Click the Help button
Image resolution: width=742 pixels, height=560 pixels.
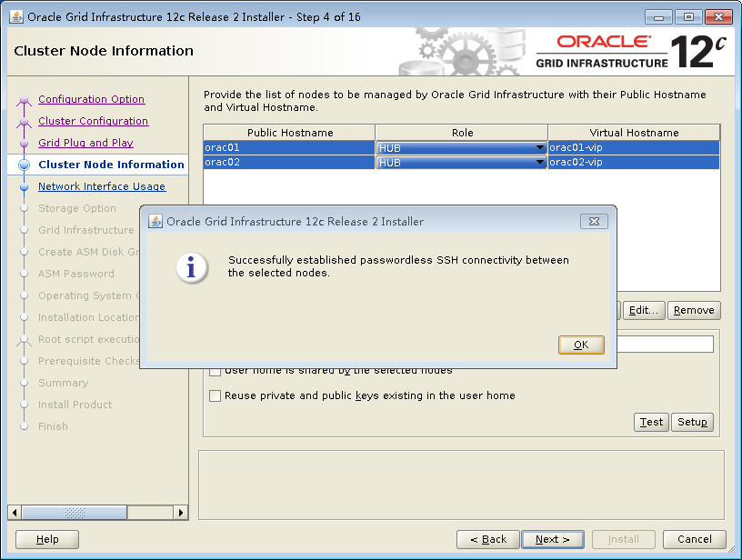click(47, 539)
